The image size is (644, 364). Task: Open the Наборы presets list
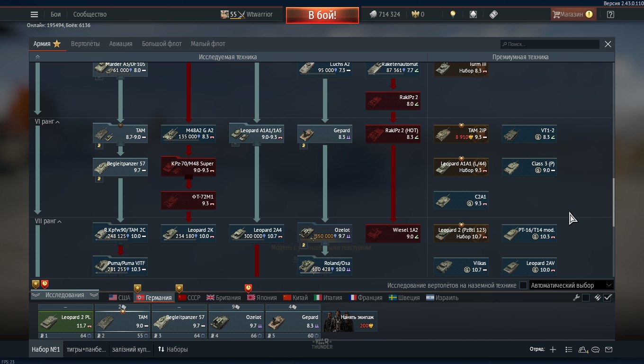point(173,349)
